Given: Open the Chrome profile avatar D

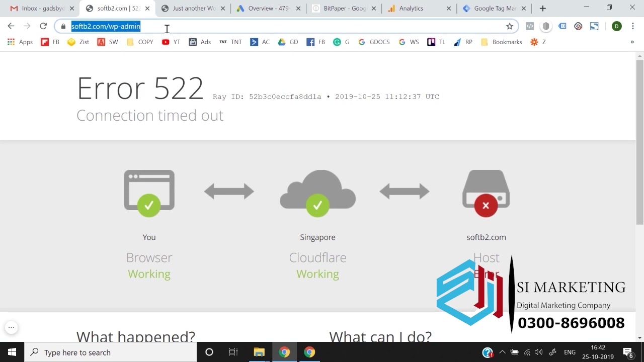Looking at the screenshot, I should 617,26.
